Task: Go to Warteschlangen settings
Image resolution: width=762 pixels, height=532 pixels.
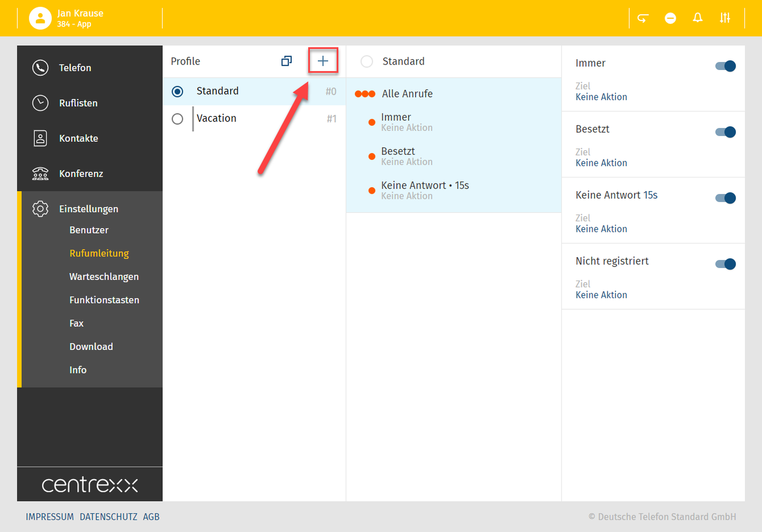Action: tap(104, 277)
